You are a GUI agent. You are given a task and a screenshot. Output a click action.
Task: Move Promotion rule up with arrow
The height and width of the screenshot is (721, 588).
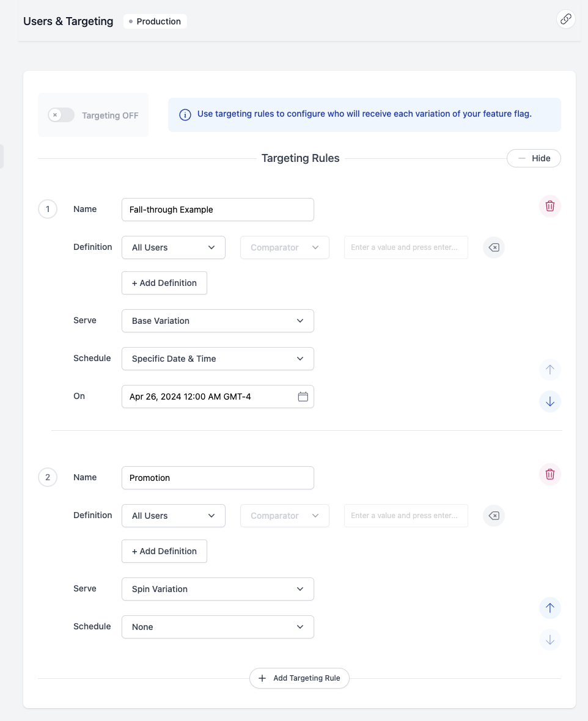coord(549,608)
